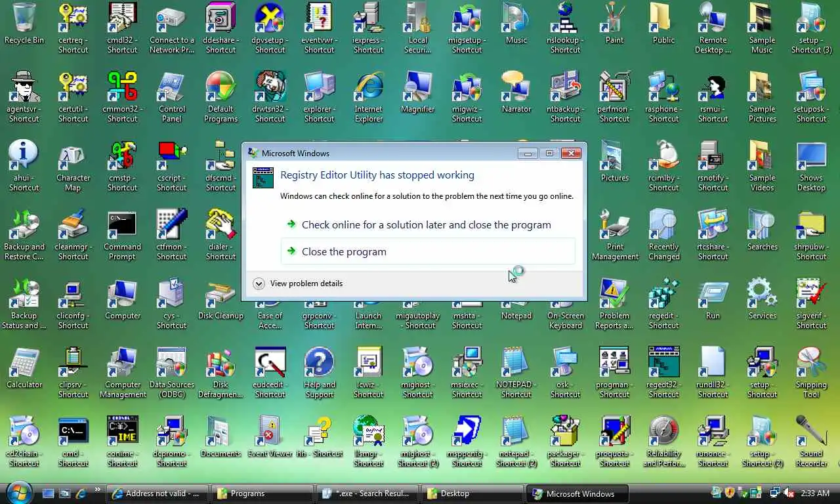Open the Magnifier desktop icon
The image size is (840, 504).
(x=417, y=93)
